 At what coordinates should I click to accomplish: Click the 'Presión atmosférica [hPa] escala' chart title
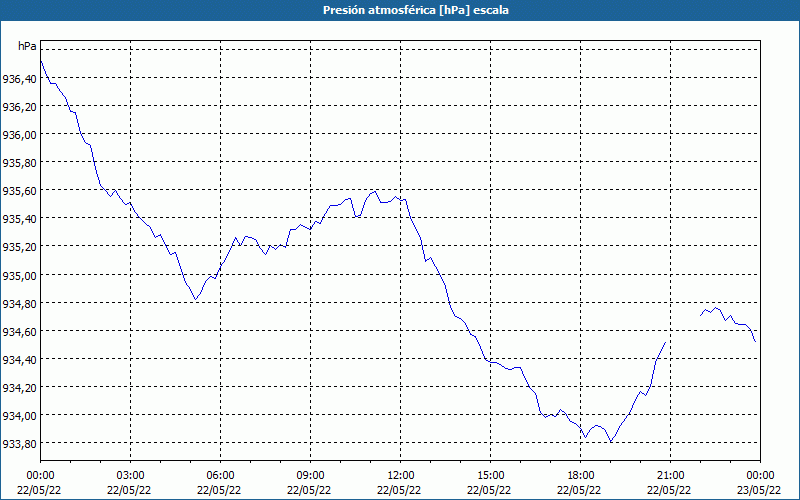pyautogui.click(x=416, y=10)
